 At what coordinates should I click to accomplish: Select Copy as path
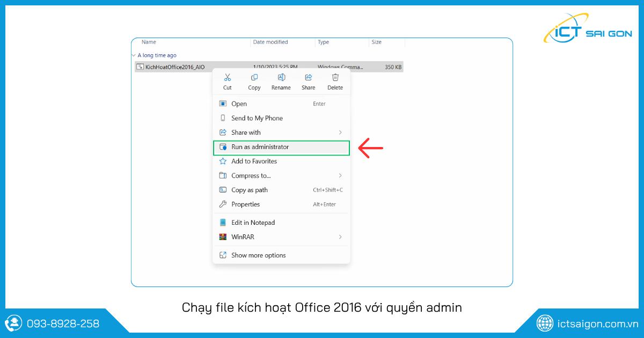(281, 190)
